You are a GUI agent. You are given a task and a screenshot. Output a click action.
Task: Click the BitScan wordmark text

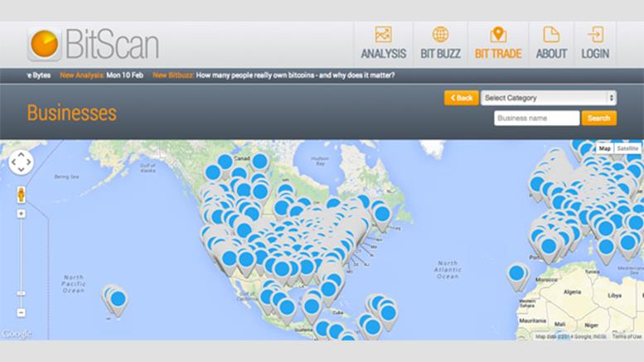(112, 45)
